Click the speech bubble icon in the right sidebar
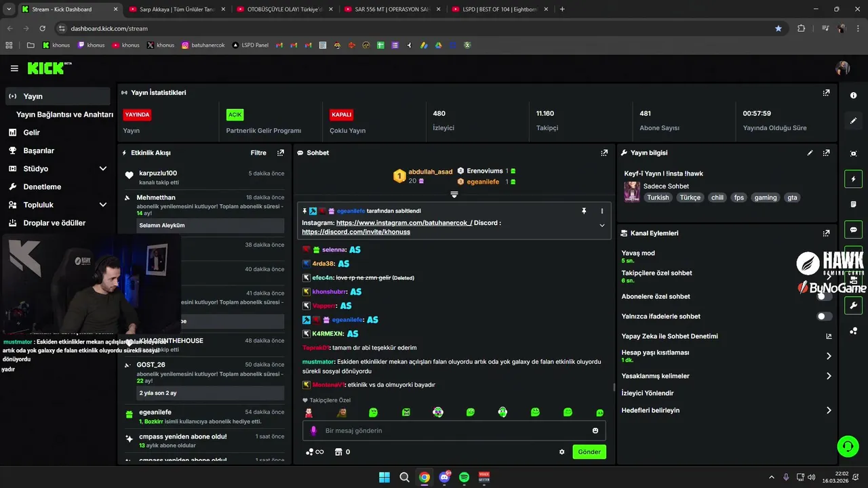 tap(853, 229)
